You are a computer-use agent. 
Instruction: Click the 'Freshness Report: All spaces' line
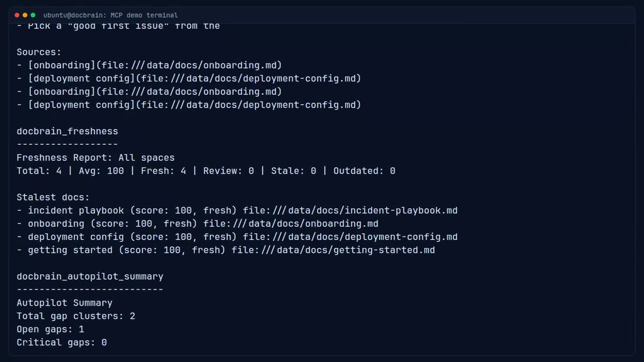[96, 158]
